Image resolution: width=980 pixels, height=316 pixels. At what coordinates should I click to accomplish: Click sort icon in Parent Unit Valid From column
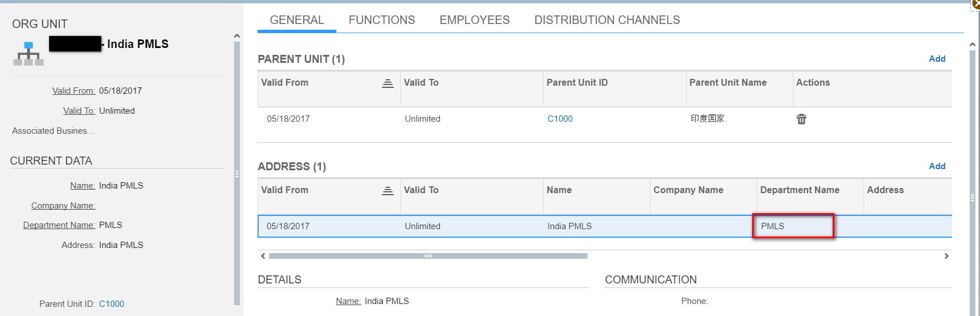coord(388,83)
